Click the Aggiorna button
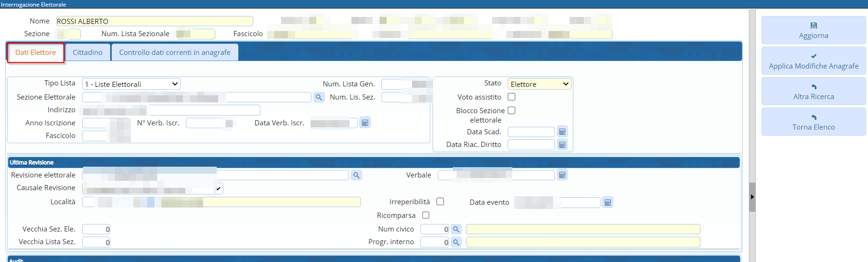The height and width of the screenshot is (262, 868). pos(813,31)
